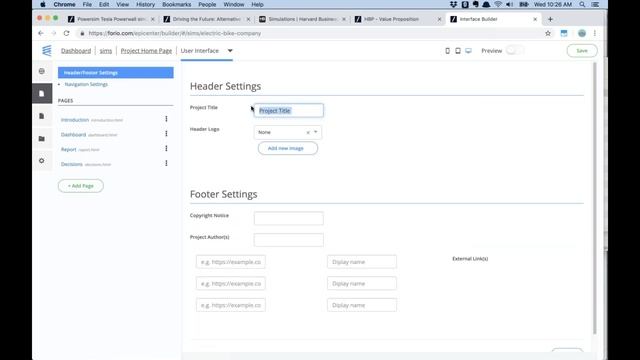Toggle the Preview switch

(x=514, y=51)
